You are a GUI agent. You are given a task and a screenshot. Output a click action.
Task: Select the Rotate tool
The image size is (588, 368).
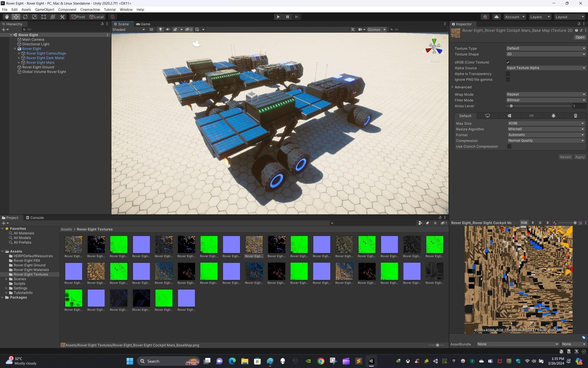click(25, 17)
